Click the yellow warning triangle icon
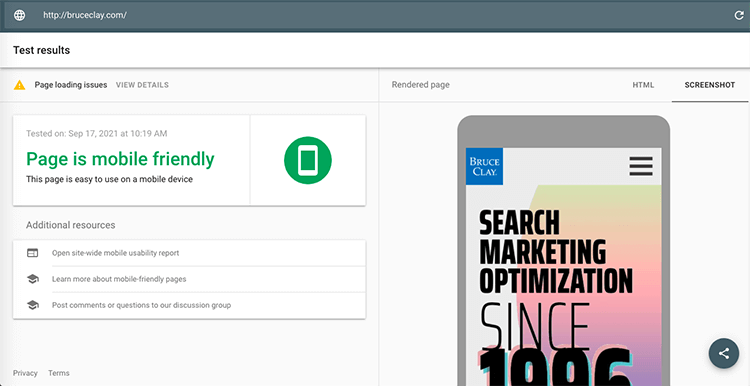The image size is (750, 386). coord(19,85)
